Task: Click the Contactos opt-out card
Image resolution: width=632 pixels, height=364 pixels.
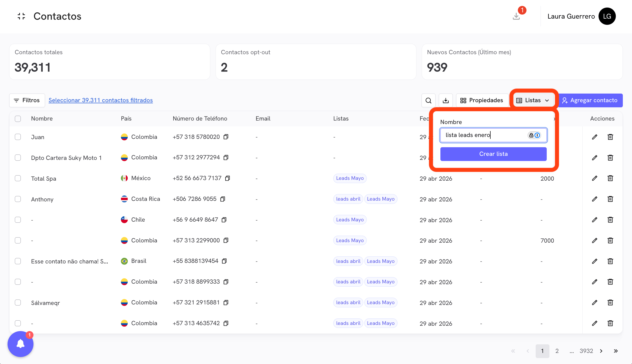Action: [316, 62]
